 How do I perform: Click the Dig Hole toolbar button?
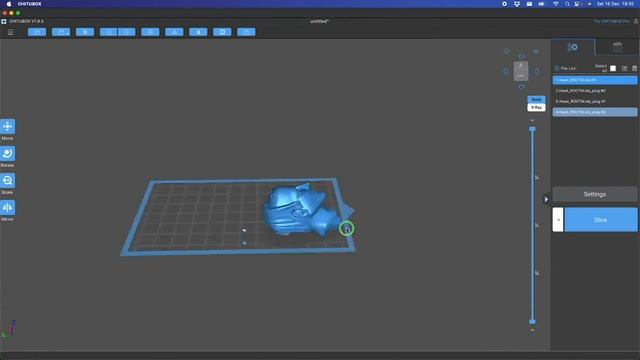tap(222, 32)
